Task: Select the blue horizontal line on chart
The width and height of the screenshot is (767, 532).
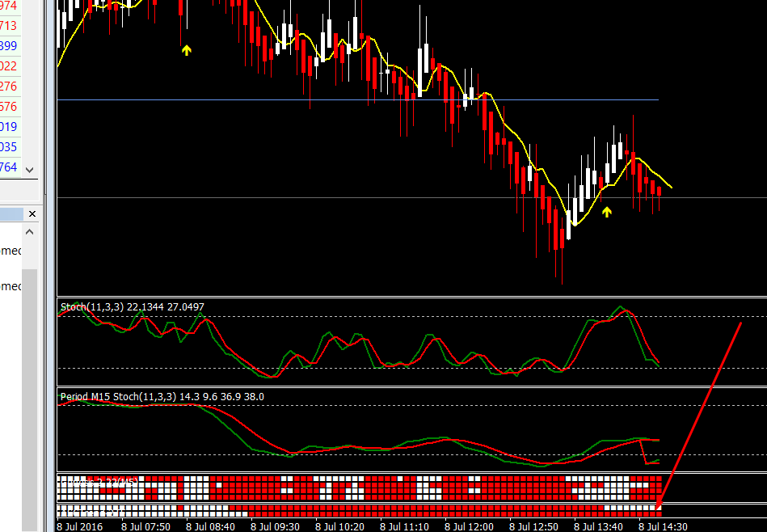Action: pyautogui.click(x=357, y=99)
